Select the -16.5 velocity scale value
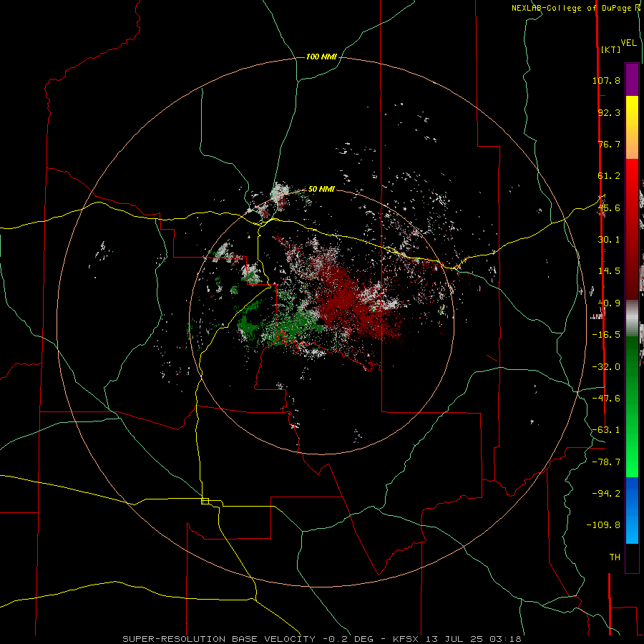 point(606,335)
